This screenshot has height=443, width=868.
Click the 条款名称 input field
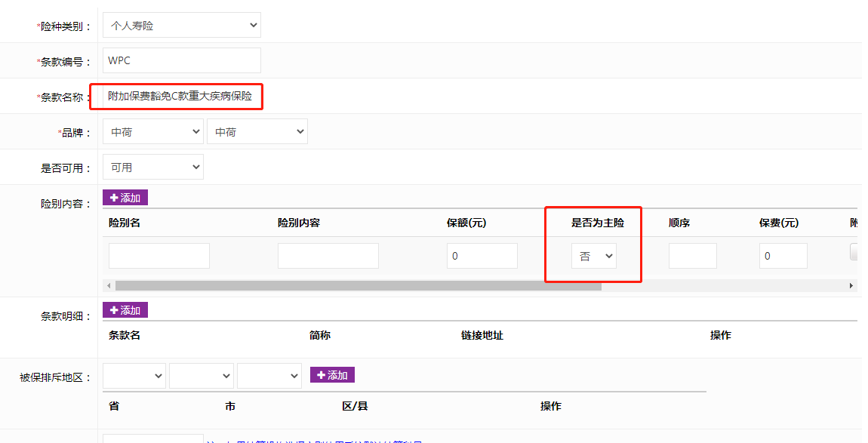(x=182, y=97)
